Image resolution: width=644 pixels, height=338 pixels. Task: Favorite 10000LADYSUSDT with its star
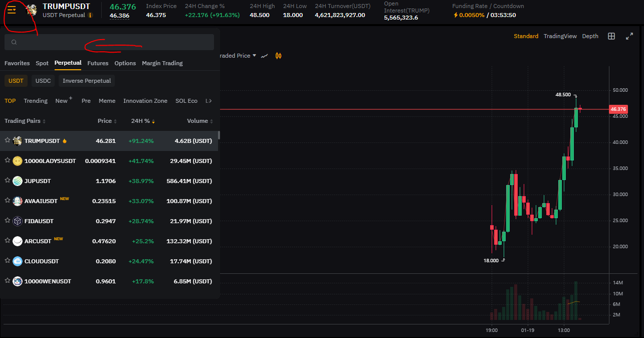pyautogui.click(x=8, y=160)
